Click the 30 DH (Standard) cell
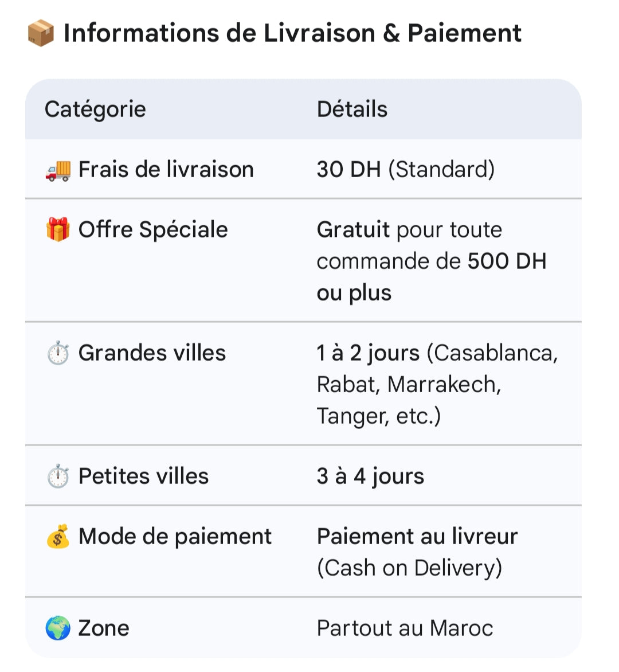 point(405,170)
